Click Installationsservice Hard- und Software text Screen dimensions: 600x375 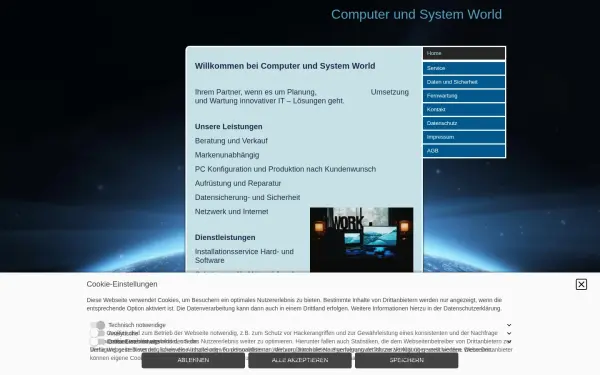(x=244, y=256)
